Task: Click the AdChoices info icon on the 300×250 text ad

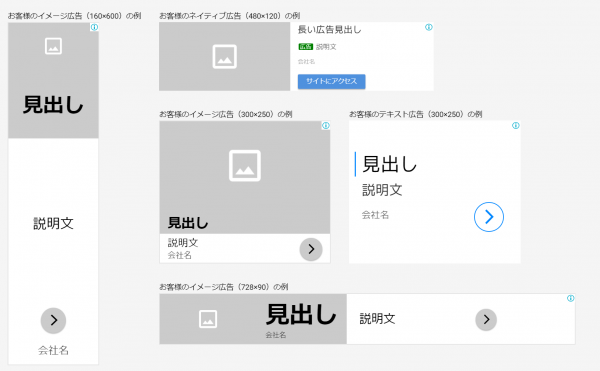Action: pyautogui.click(x=516, y=125)
